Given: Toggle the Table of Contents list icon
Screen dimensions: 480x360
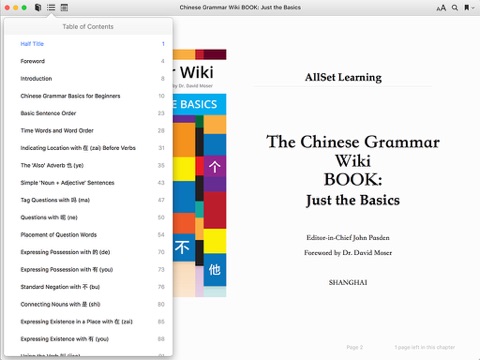Looking at the screenshot, I should point(51,7).
